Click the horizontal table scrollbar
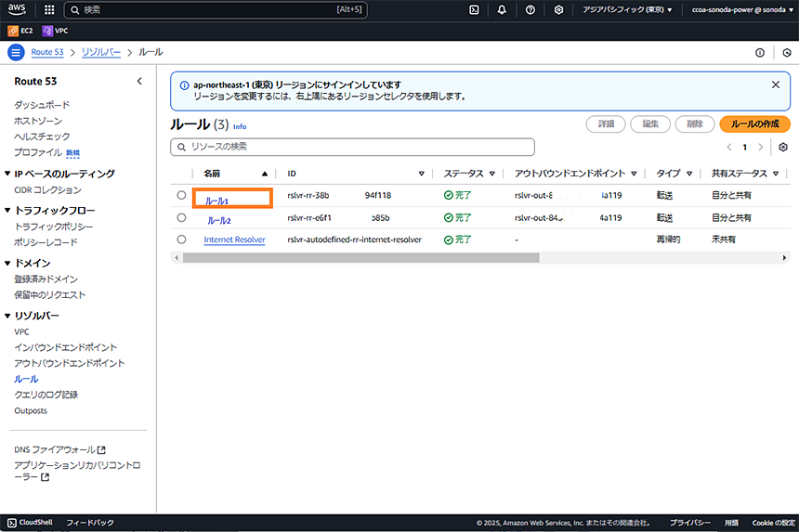Image resolution: width=799 pixels, height=532 pixels. 360,258
